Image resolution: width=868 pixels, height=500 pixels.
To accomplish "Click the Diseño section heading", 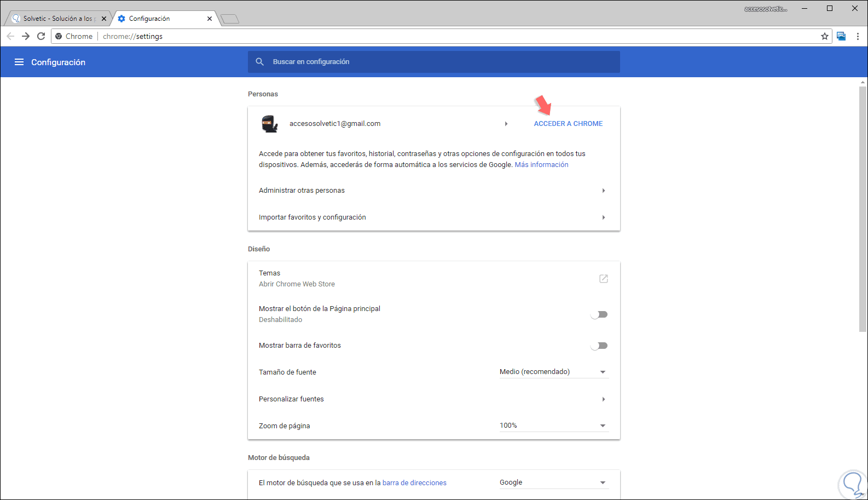I will pyautogui.click(x=259, y=249).
